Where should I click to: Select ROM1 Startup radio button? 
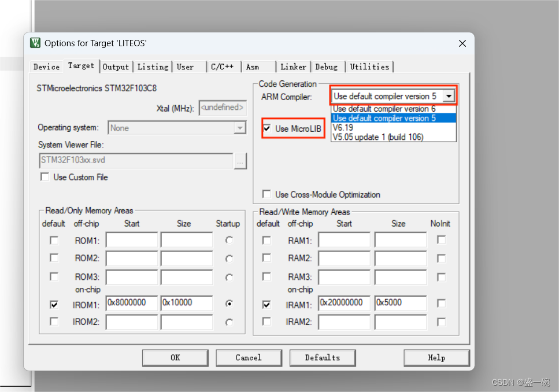click(229, 241)
